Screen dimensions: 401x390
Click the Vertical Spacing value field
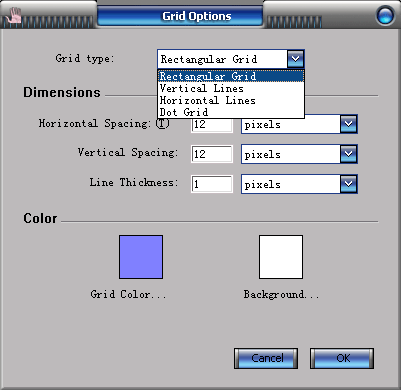pos(212,154)
